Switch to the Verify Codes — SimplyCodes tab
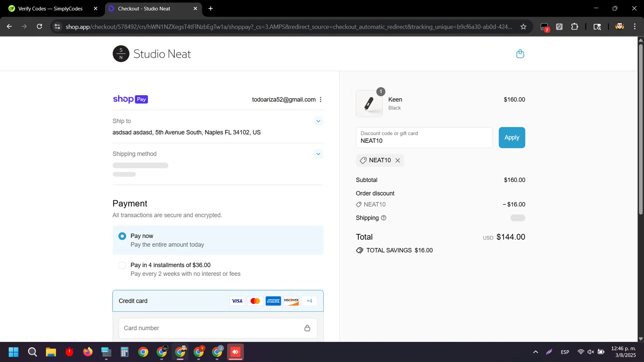The image size is (644, 362). [x=50, y=9]
